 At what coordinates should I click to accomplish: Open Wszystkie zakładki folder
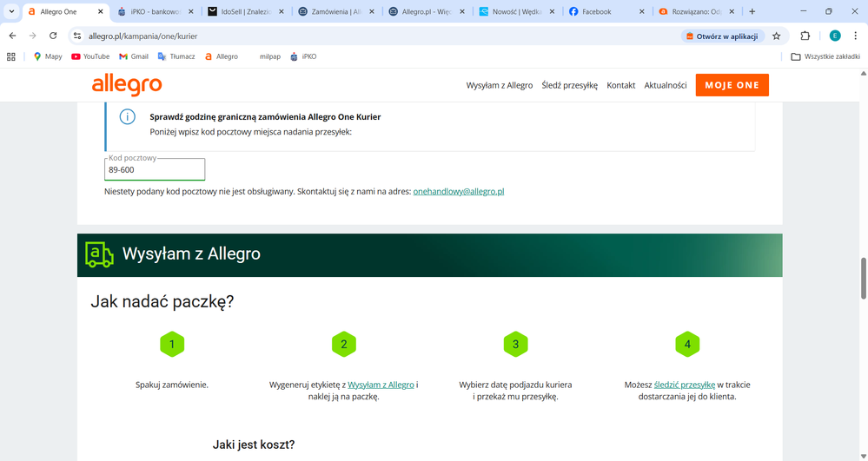click(825, 56)
